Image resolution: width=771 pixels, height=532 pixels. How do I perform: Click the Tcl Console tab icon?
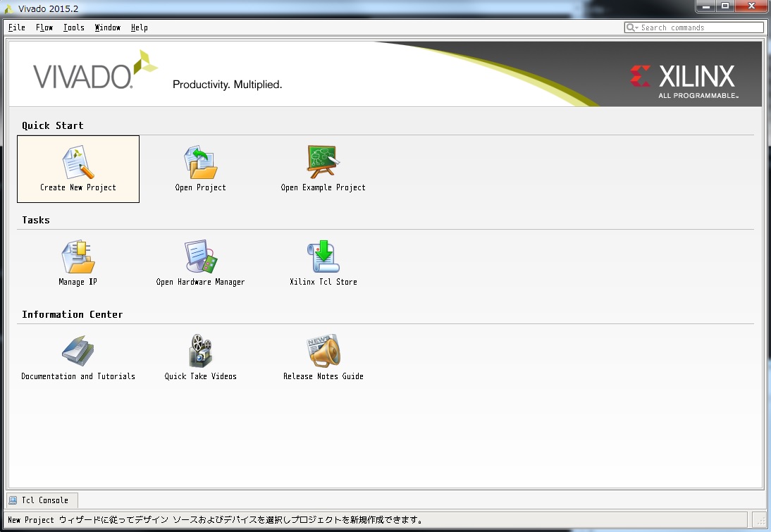point(13,500)
